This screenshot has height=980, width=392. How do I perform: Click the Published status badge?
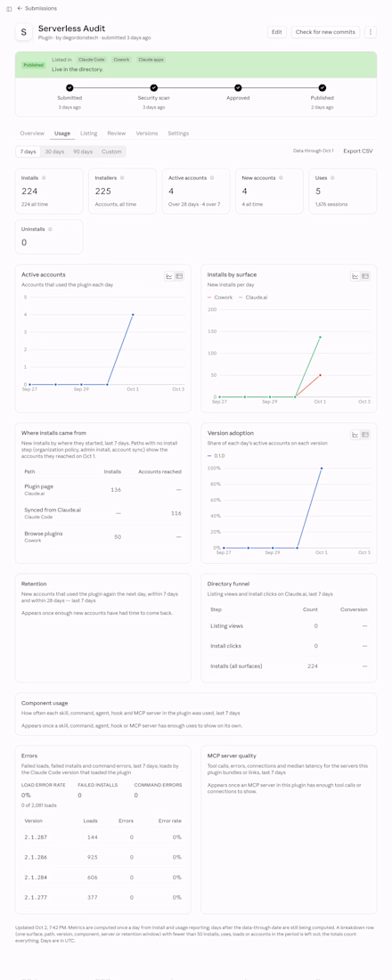pos(34,64)
